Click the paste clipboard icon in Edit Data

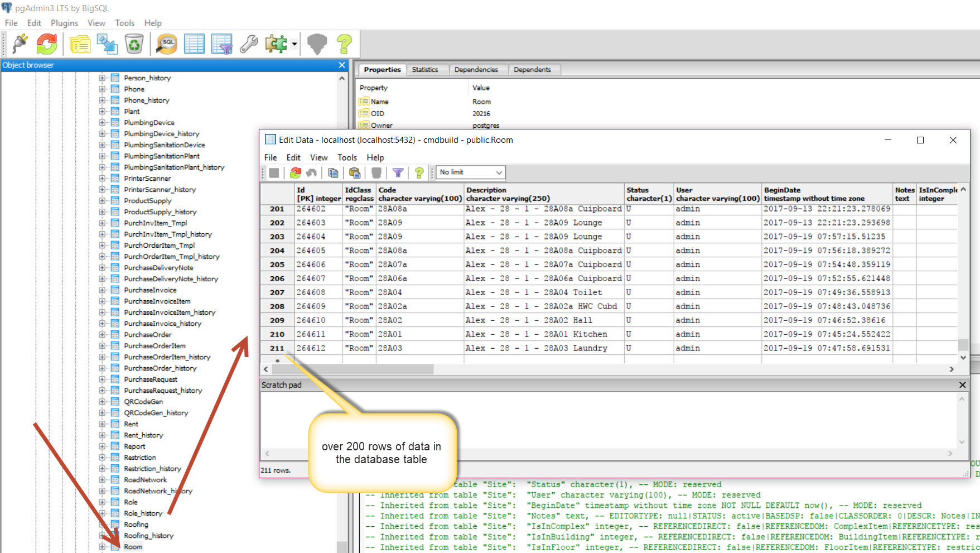[355, 173]
